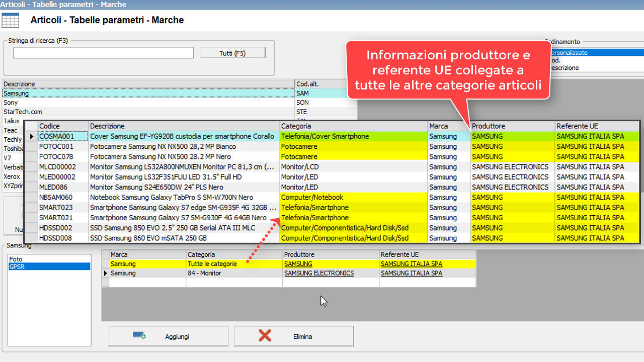Focus the Stringa di ricerca input field

(103, 53)
